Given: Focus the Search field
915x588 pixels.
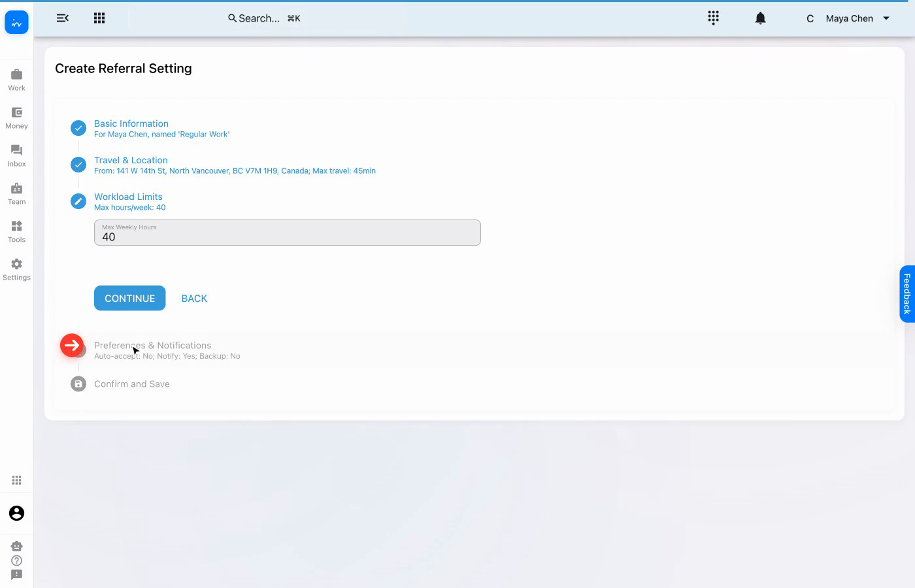Looking at the screenshot, I should [264, 18].
